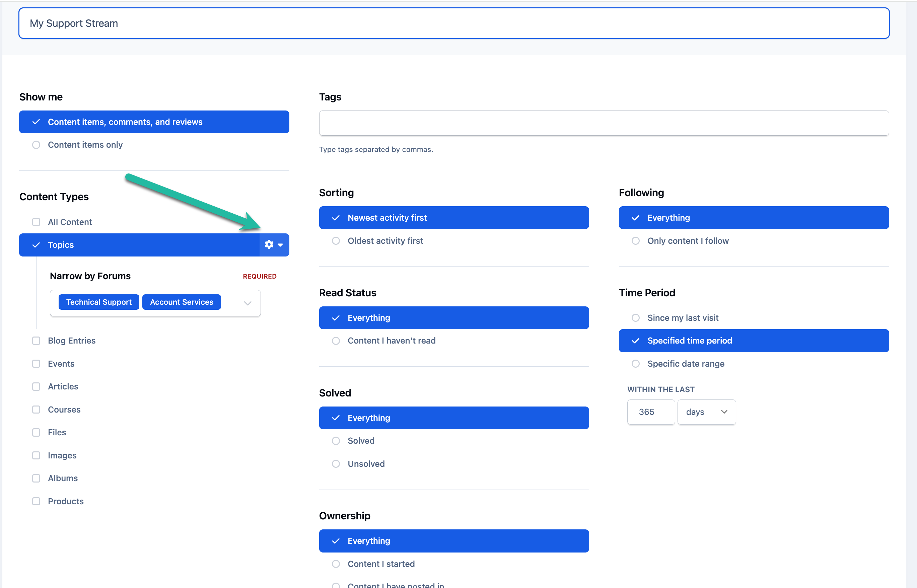Click the Technical Support forum tag
This screenshot has width=917, height=588.
click(98, 302)
